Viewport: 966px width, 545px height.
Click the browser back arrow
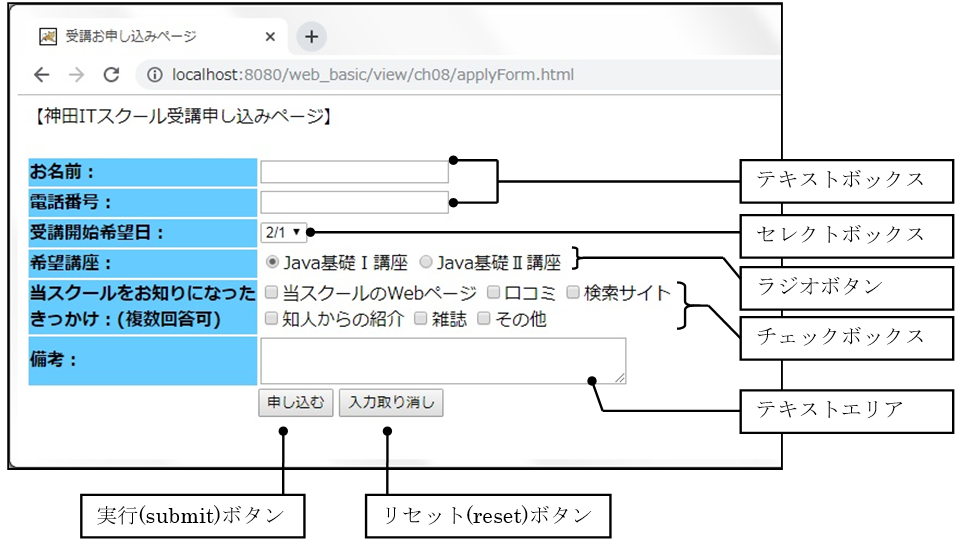tap(41, 75)
